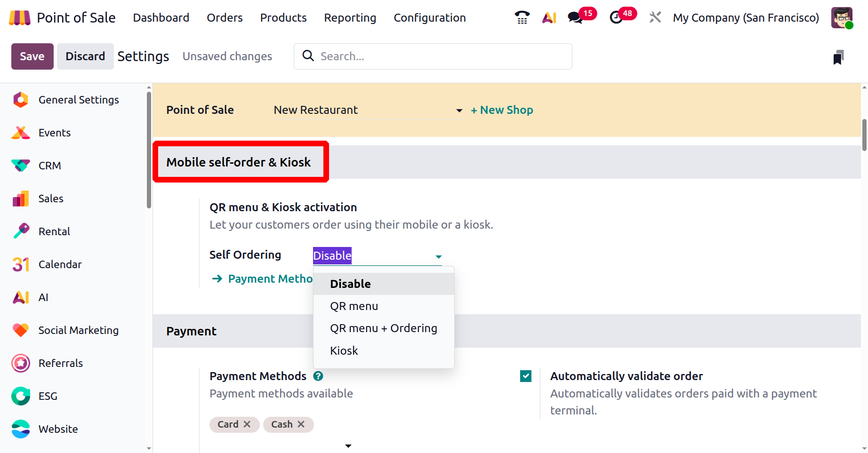Select Kiosk in the Self Ordering dropdown
The width and height of the screenshot is (868, 453).
[x=344, y=350]
